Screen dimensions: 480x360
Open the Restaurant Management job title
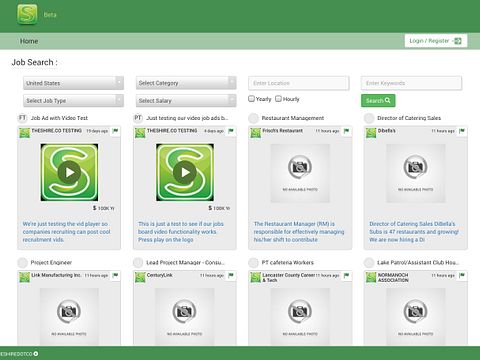tap(293, 118)
